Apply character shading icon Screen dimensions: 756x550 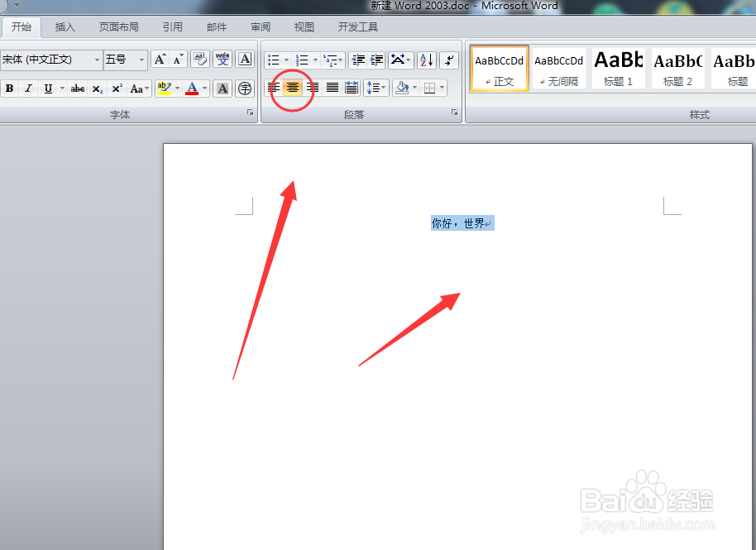222,88
